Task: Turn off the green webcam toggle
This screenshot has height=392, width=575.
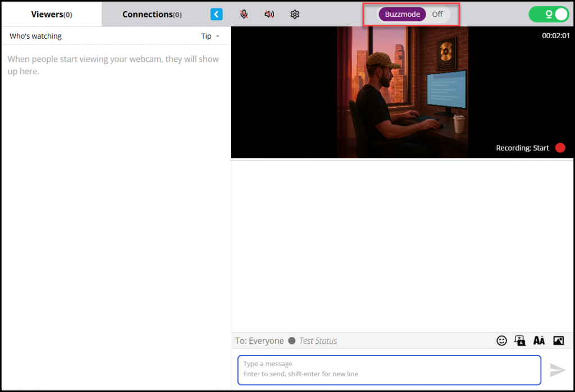Action: (549, 14)
